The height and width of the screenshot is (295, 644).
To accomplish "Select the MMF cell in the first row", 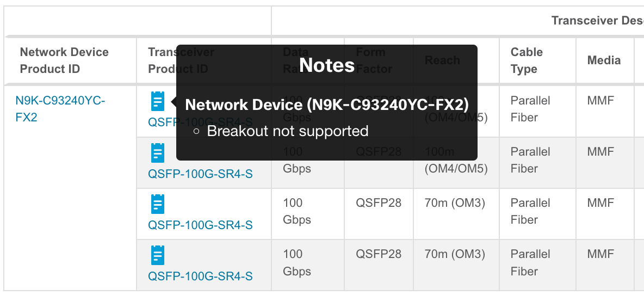I will click(600, 101).
